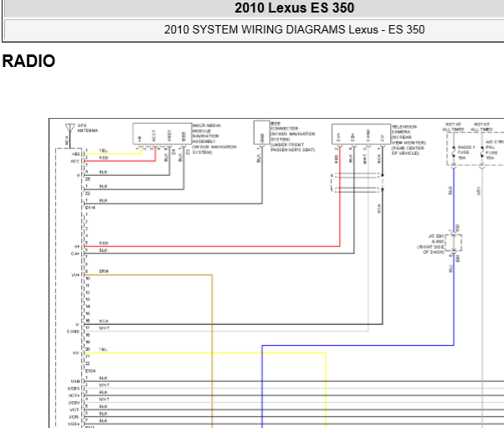Viewport: 504px width, 428px height.
Task: Click the 'USBV' pin label
Action: 74,403
